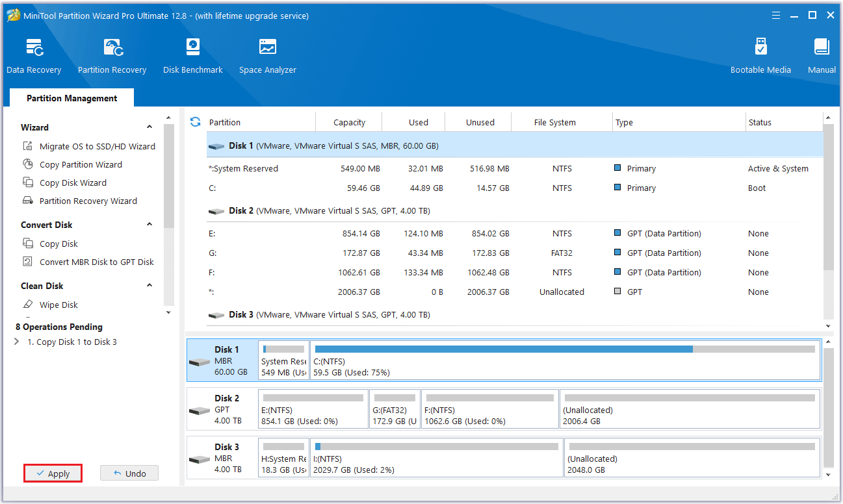The image size is (843, 504).
Task: Open Disk Benchmark tool
Action: pyautogui.click(x=193, y=56)
